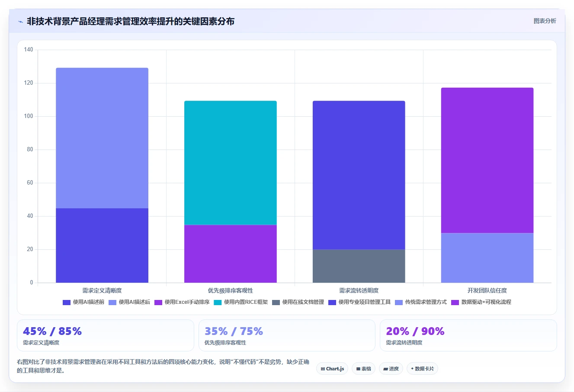The height and width of the screenshot is (392, 574).
Task: Toggle the 使用在线文档管理 legend item
Action: [298, 302]
